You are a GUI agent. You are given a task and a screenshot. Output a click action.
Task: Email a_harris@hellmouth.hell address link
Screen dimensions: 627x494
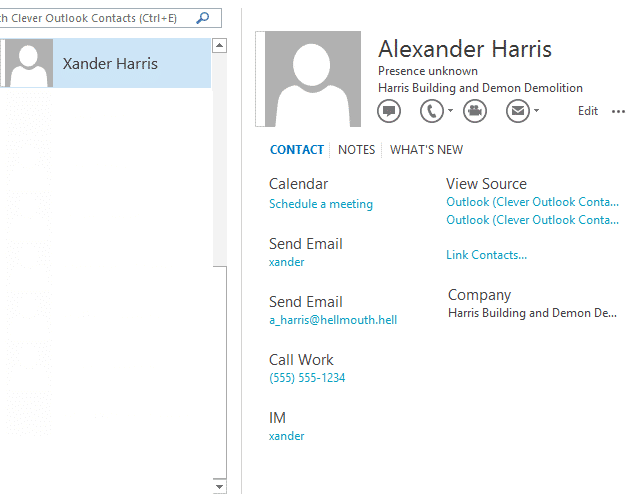332,320
